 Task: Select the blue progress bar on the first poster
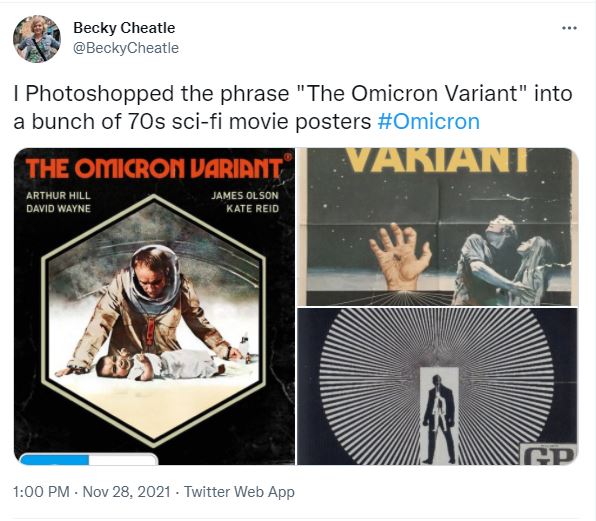click(x=89, y=459)
